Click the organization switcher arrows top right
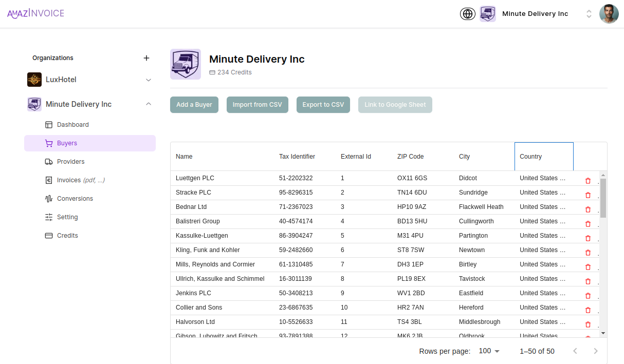The width and height of the screenshot is (624, 364). (x=589, y=14)
